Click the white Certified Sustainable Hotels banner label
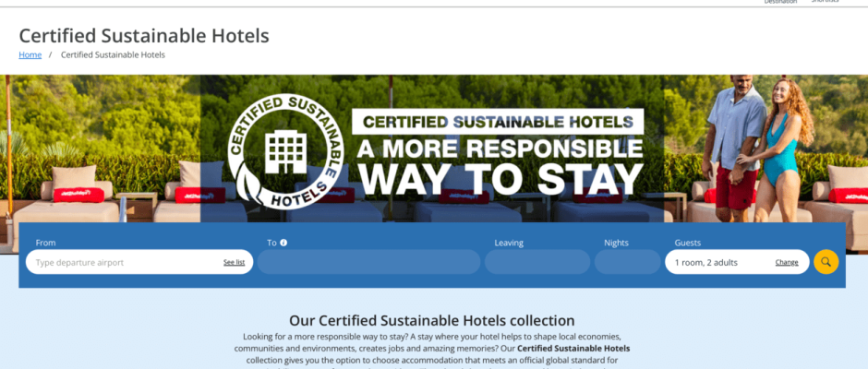Viewport: 868px width, 369px height. point(499,122)
